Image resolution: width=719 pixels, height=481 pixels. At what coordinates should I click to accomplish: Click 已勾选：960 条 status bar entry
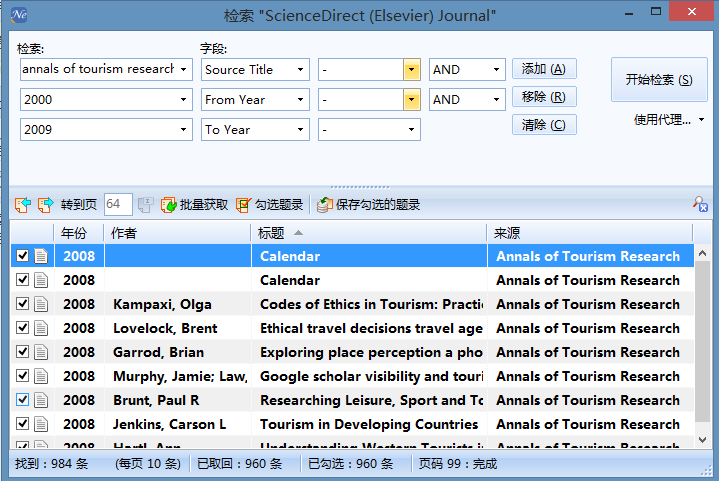351,464
